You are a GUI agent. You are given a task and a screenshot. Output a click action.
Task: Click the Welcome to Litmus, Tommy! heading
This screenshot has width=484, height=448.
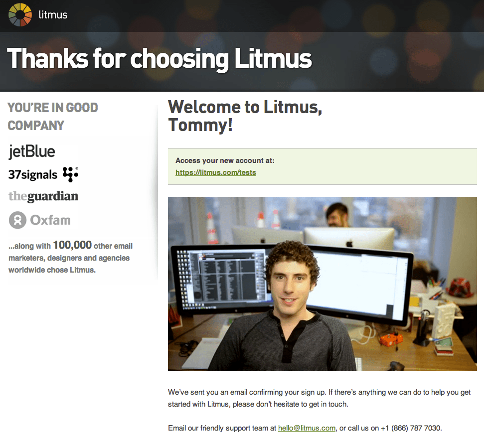[x=245, y=116]
